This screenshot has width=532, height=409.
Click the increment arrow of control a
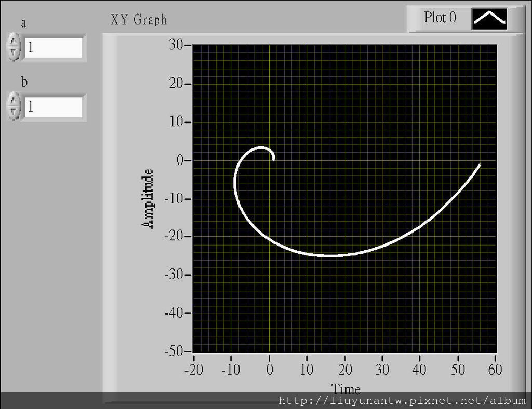click(x=14, y=41)
